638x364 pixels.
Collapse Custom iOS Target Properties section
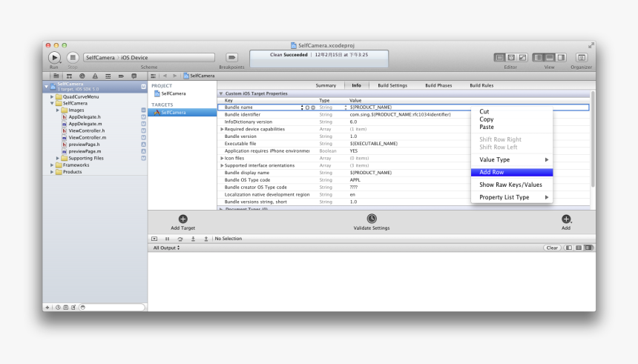click(221, 93)
